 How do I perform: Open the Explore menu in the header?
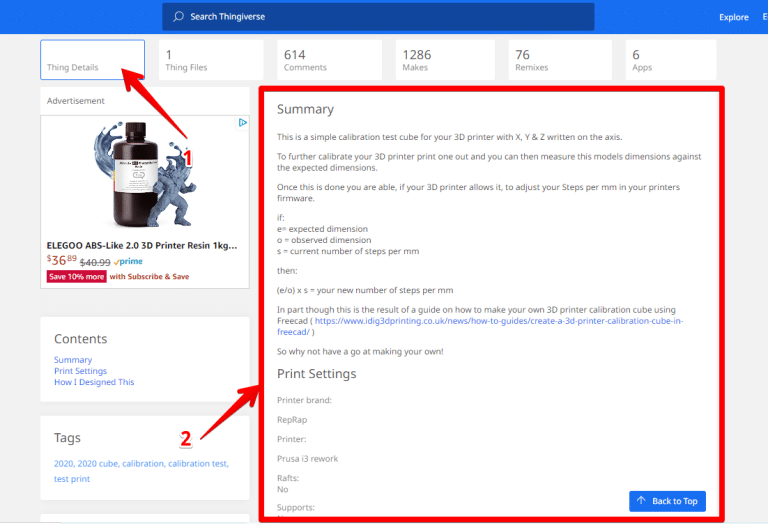(733, 17)
